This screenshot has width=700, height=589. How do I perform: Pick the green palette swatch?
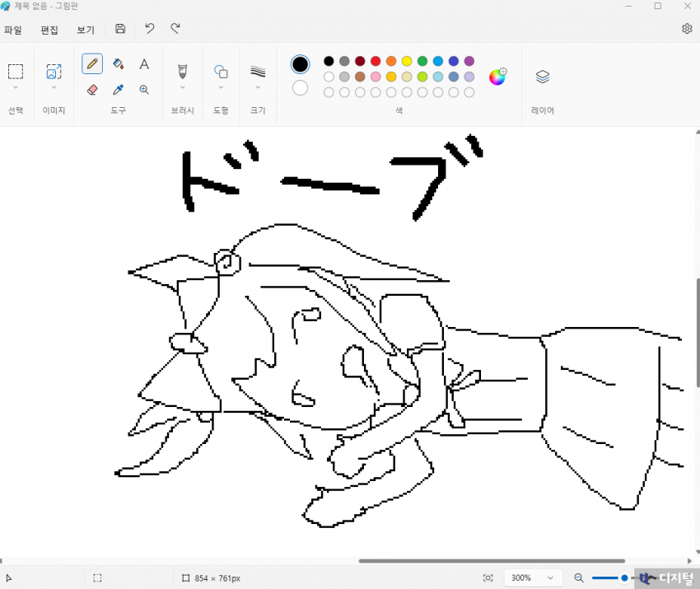click(422, 61)
